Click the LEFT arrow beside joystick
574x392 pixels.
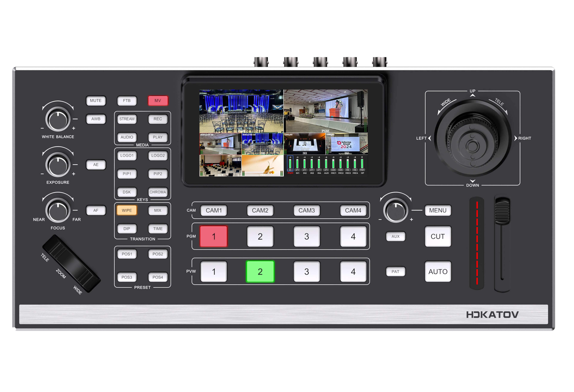tap(429, 138)
